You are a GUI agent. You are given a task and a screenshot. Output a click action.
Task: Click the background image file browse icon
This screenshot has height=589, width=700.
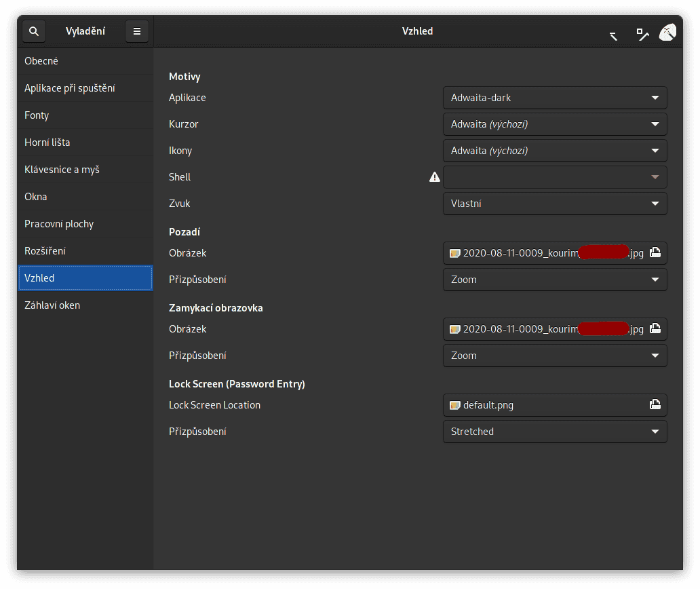coord(655,253)
